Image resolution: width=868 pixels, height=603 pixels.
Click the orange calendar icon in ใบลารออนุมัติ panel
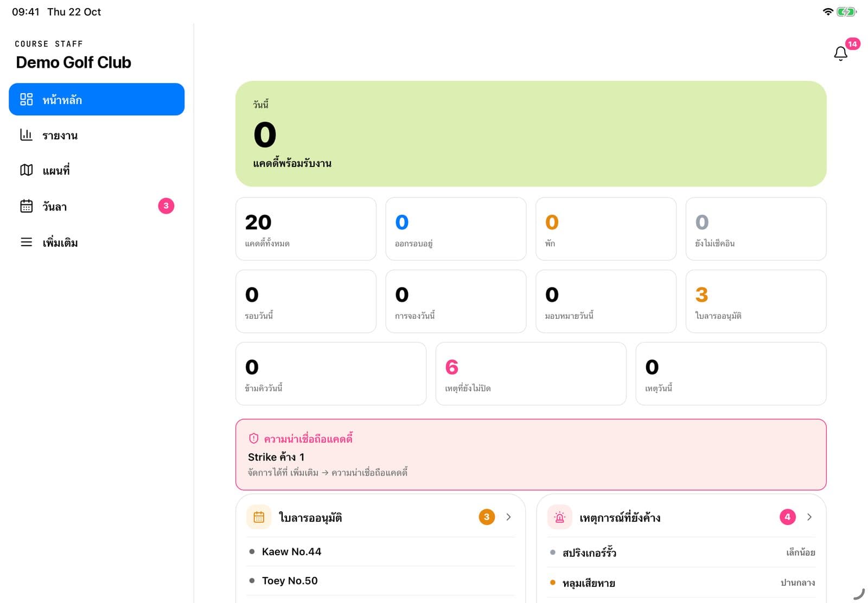259,517
